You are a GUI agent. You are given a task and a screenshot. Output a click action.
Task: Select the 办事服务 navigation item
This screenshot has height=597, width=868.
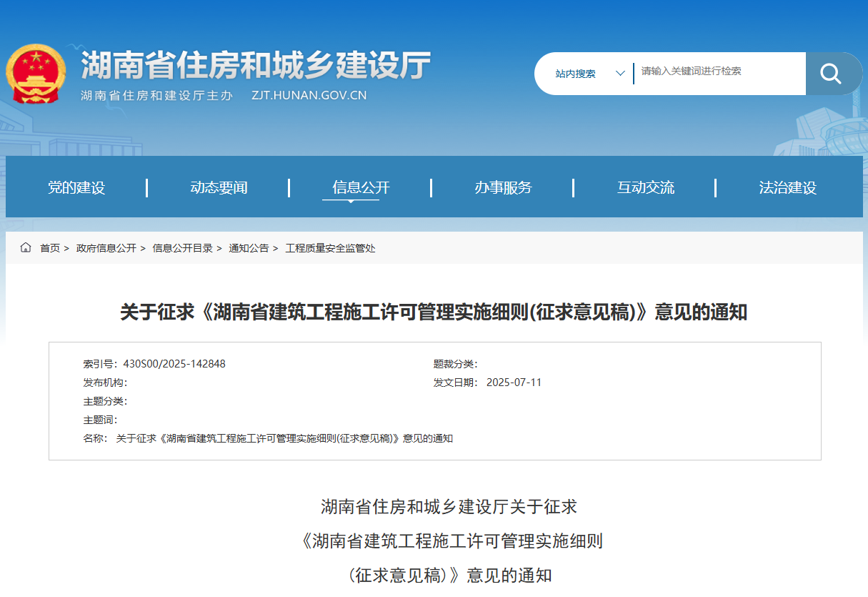[503, 187]
